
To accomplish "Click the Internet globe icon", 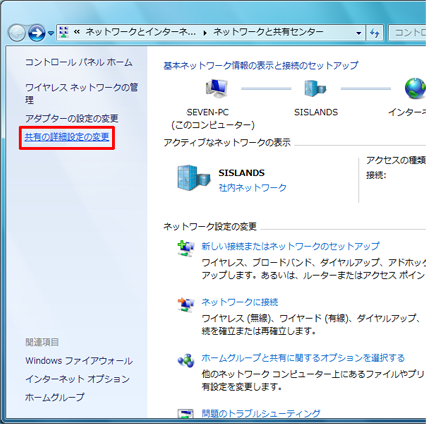I will [415, 89].
